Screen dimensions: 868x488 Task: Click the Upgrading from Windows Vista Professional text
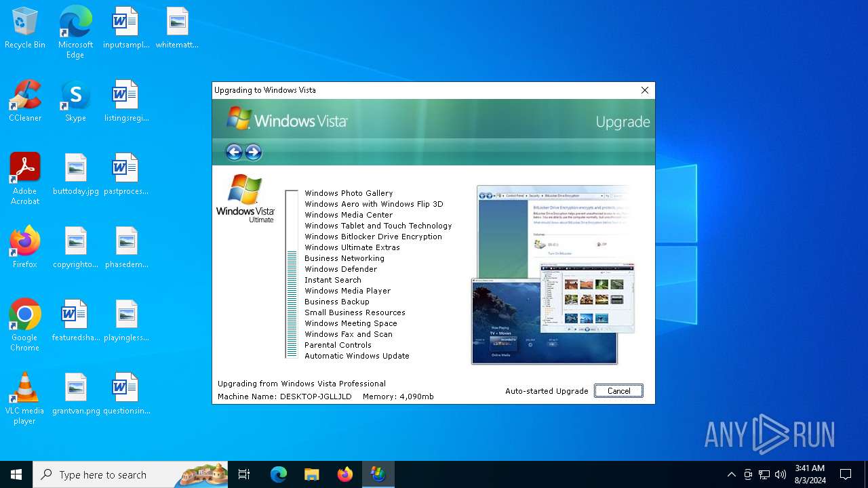click(x=302, y=384)
